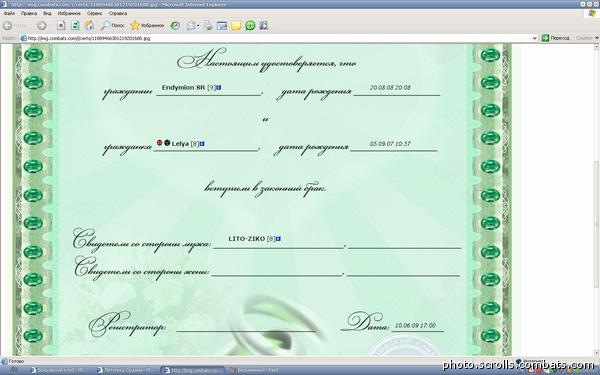Click the red clan icon before Lelya
600x375 pixels.
tap(160, 143)
